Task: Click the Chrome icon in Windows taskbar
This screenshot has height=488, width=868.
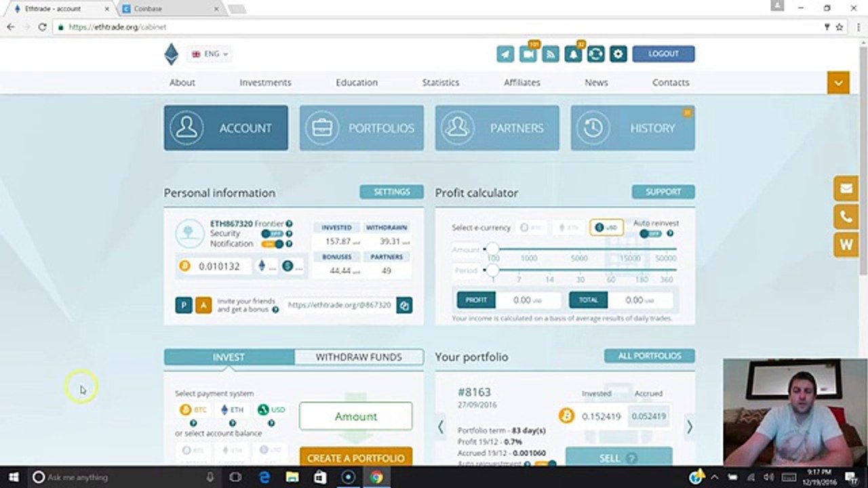Action: (x=376, y=477)
